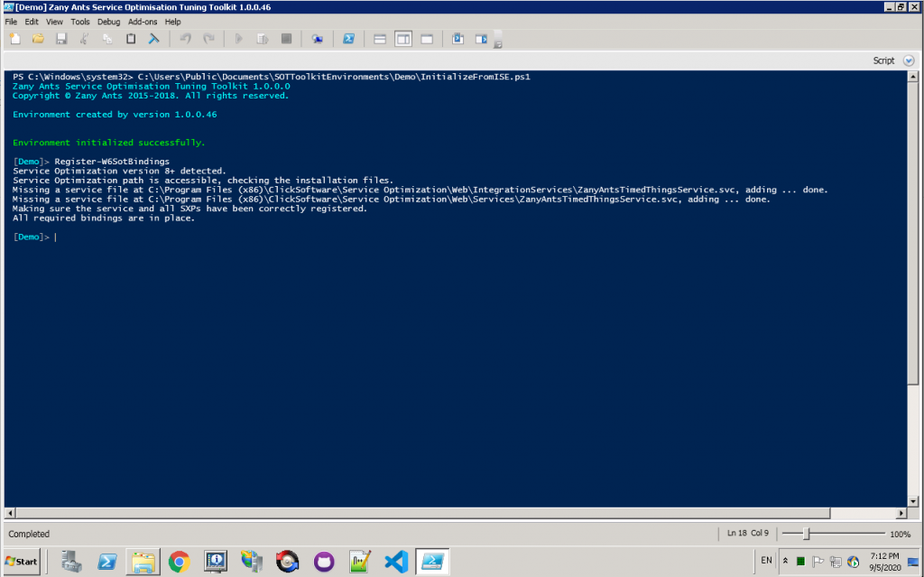This screenshot has height=577, width=924.
Task: Open the Windows Start button
Action: [22, 561]
